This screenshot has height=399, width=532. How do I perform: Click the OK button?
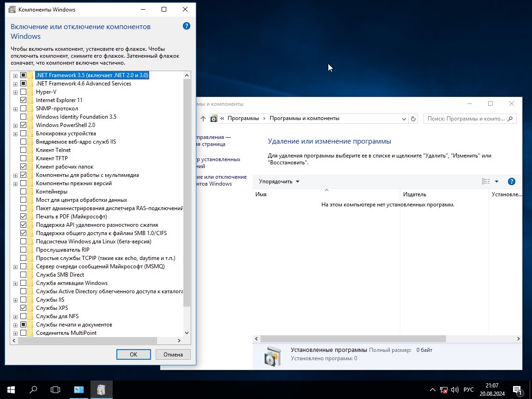pos(133,354)
